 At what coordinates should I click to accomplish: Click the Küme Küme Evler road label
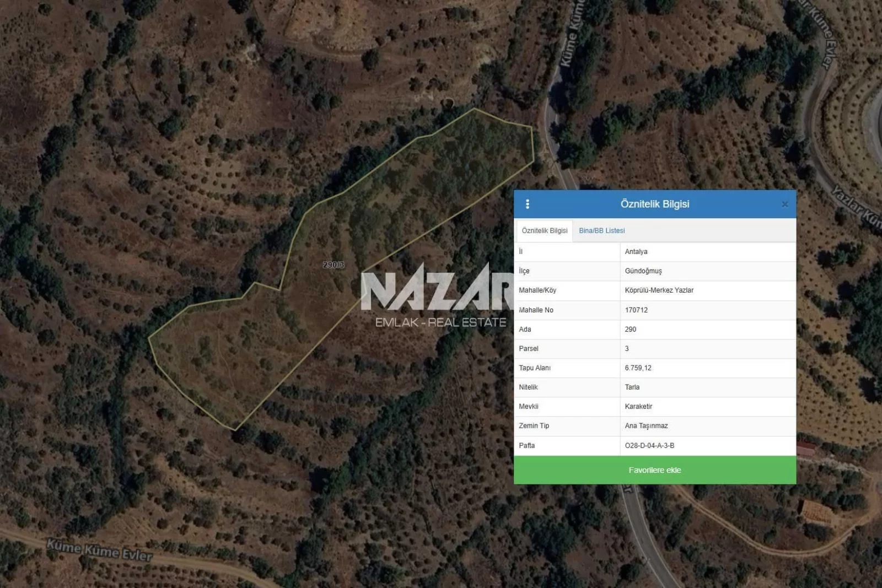[99, 550]
